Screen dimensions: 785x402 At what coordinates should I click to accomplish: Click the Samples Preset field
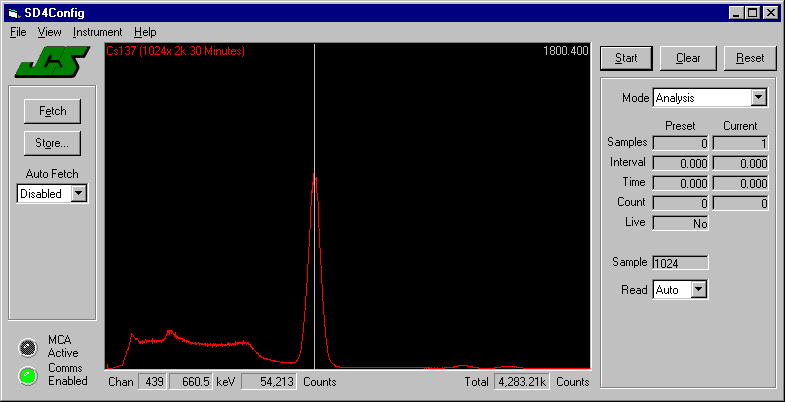pos(680,143)
